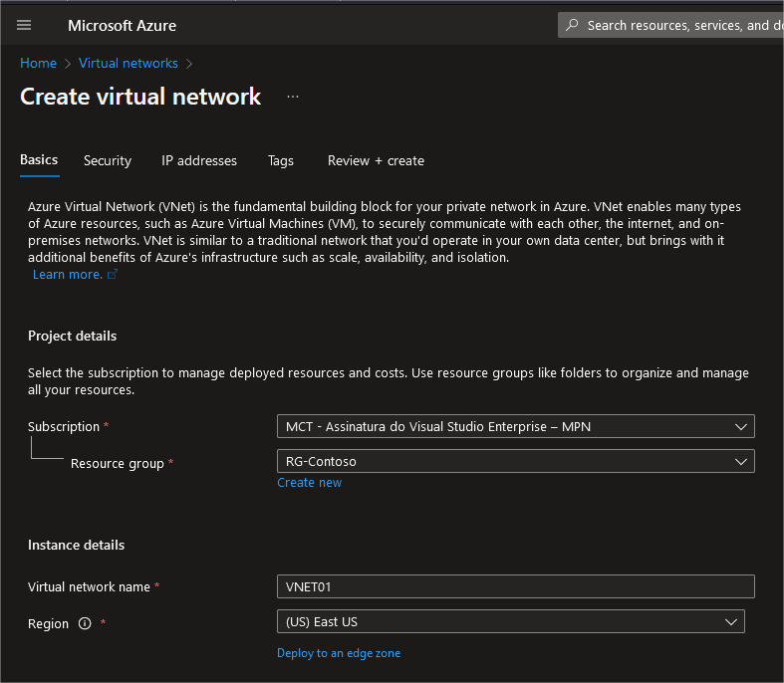Open the Resource group dropdown RG-Contoso

[515, 461]
